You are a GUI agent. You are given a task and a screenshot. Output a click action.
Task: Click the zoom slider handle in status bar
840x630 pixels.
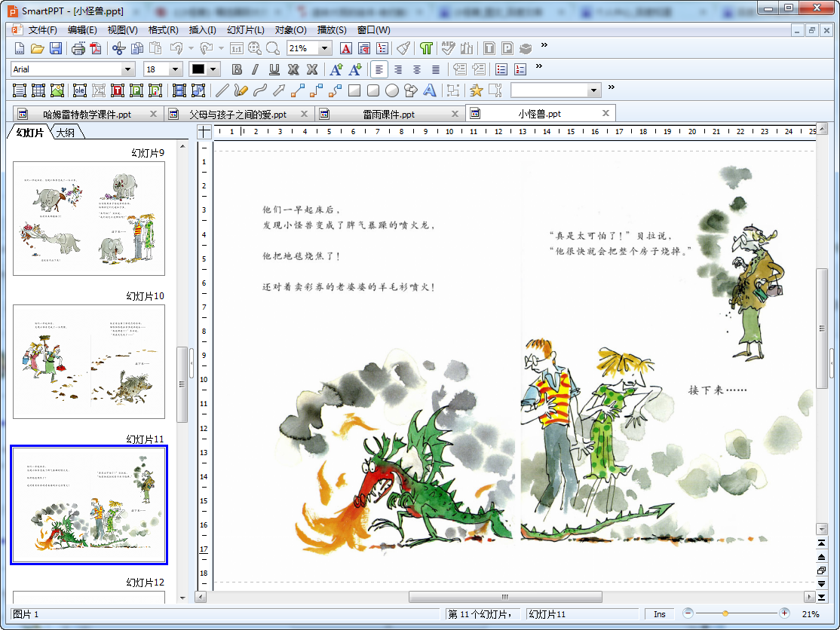[725, 613]
